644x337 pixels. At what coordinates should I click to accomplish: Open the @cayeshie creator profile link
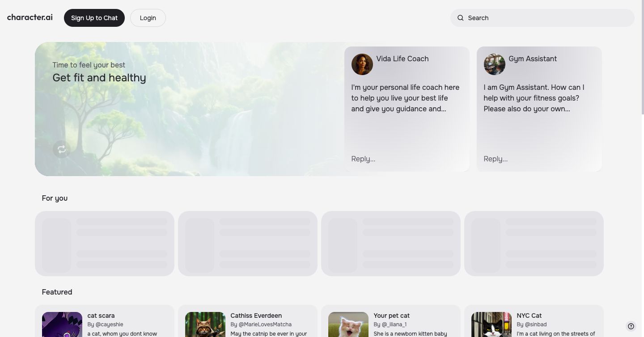(110, 324)
